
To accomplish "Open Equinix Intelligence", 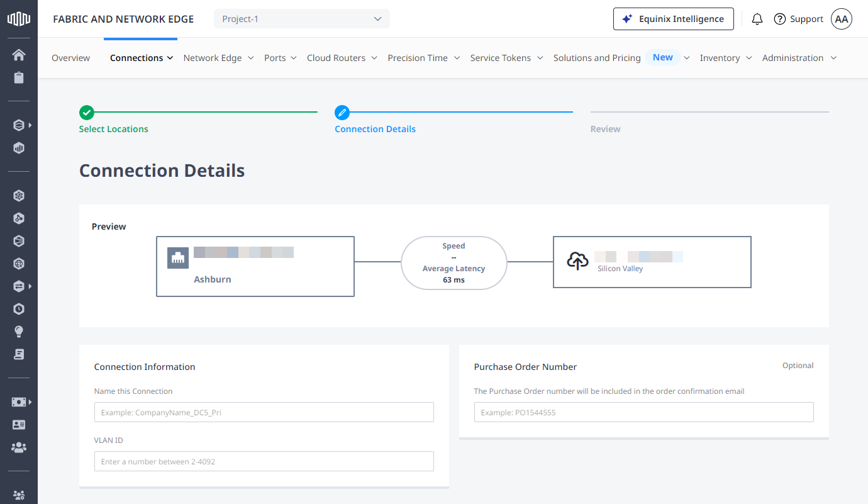I will pyautogui.click(x=673, y=19).
